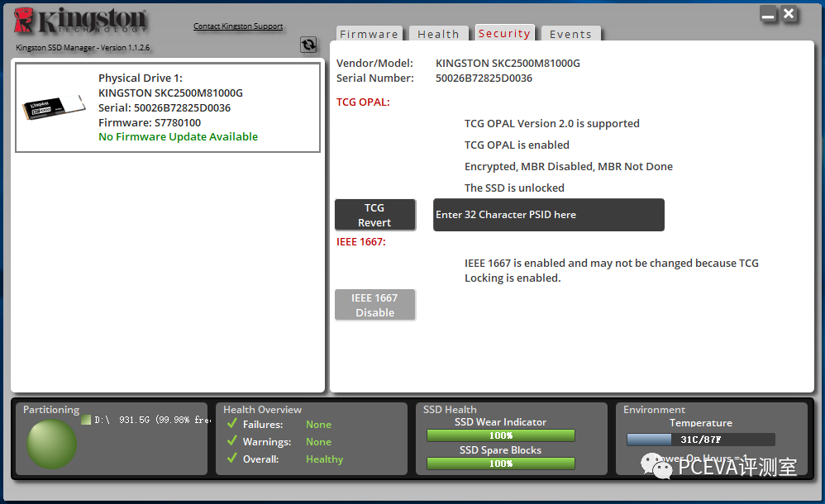Click 'IEEE 1667 is enabled' message
Image resolution: width=825 pixels, height=504 pixels.
point(612,270)
